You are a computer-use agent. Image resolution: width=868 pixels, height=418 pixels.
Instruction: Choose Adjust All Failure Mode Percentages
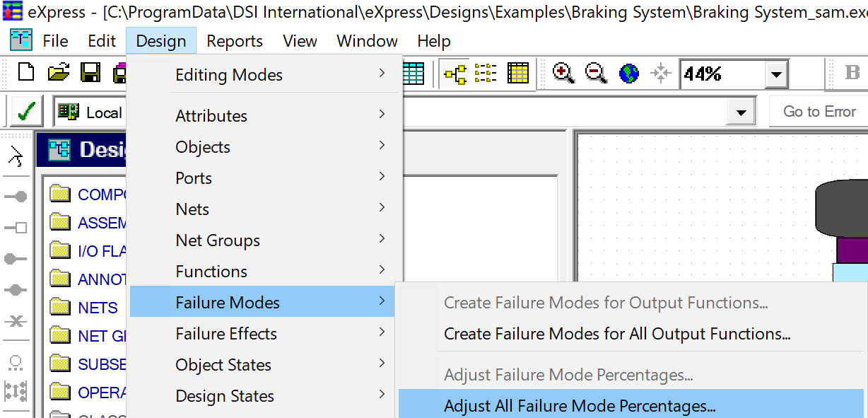click(631, 405)
